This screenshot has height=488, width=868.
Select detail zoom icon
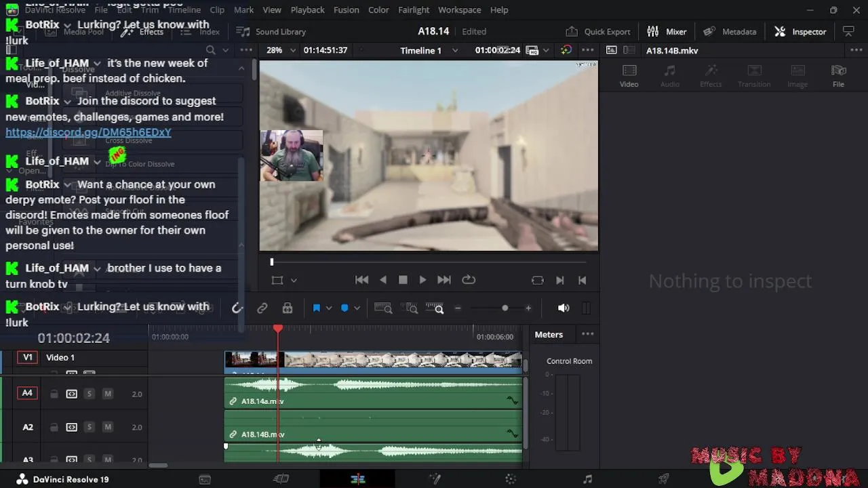pos(409,308)
